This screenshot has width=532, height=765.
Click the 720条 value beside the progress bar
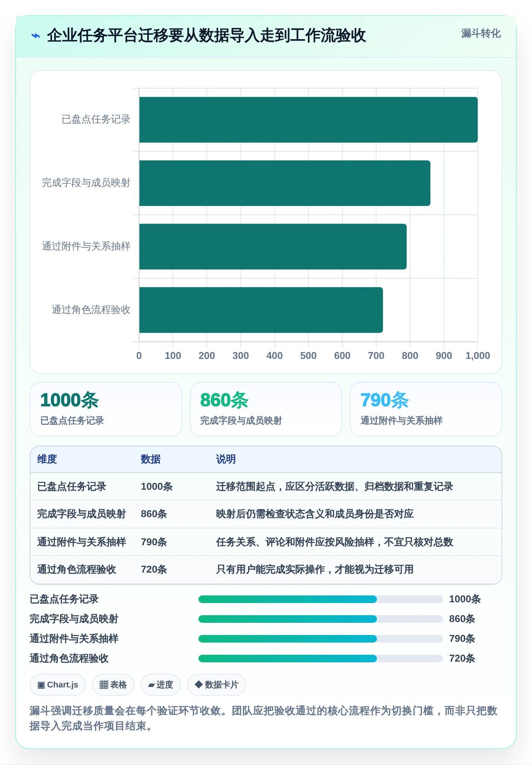pyautogui.click(x=462, y=659)
